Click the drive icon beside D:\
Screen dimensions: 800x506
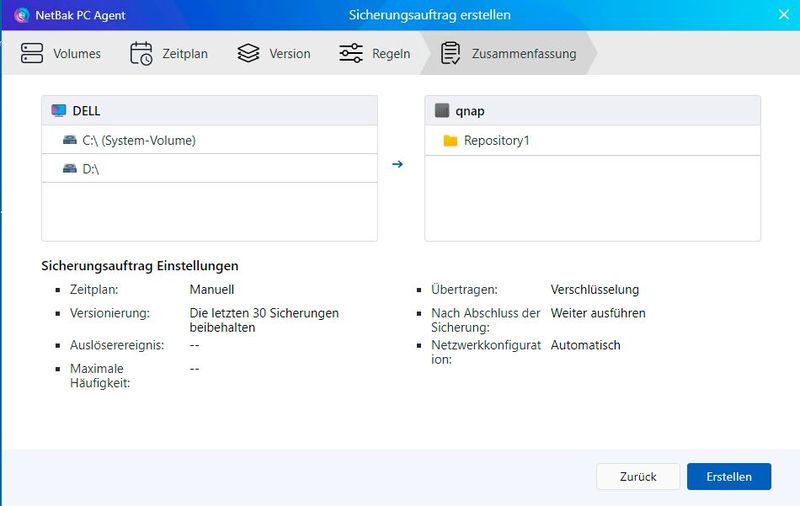[x=69, y=168]
